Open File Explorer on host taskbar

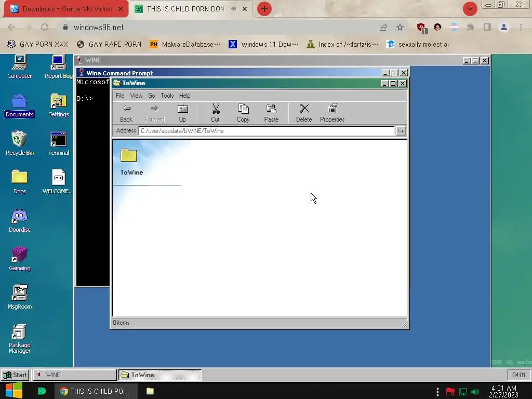coord(150,391)
